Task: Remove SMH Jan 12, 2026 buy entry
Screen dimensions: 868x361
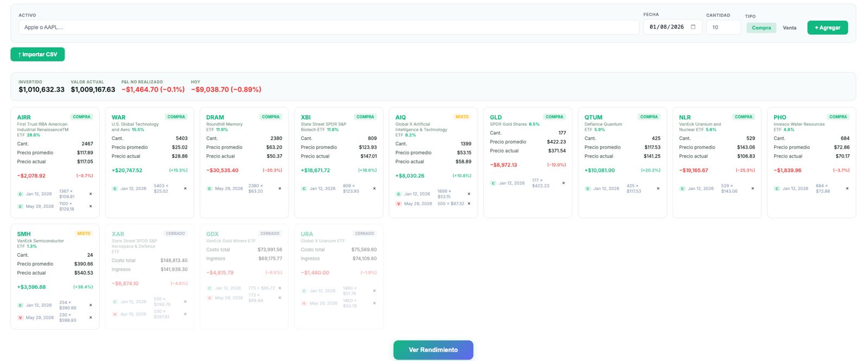Action: pyautogui.click(x=91, y=305)
